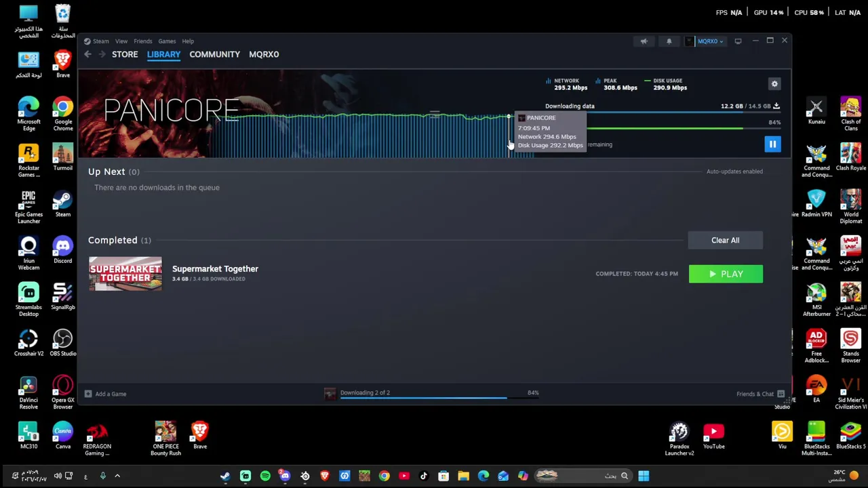Open the View menu
The width and height of the screenshot is (868, 488).
[x=121, y=41]
